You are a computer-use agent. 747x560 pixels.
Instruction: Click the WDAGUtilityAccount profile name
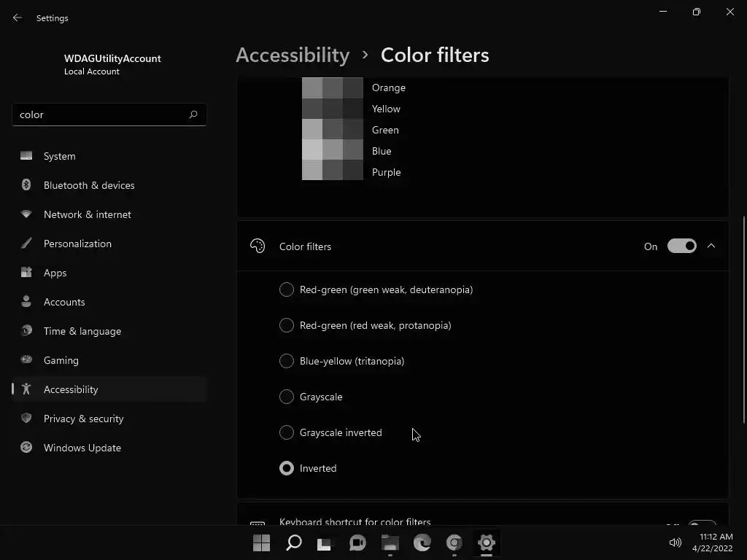pyautogui.click(x=112, y=58)
